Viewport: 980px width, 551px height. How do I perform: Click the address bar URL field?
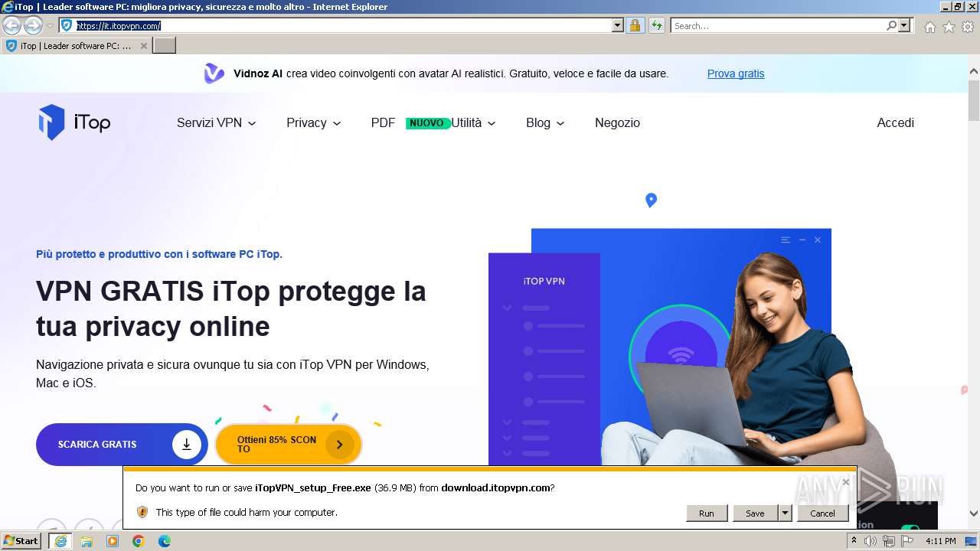(x=343, y=25)
